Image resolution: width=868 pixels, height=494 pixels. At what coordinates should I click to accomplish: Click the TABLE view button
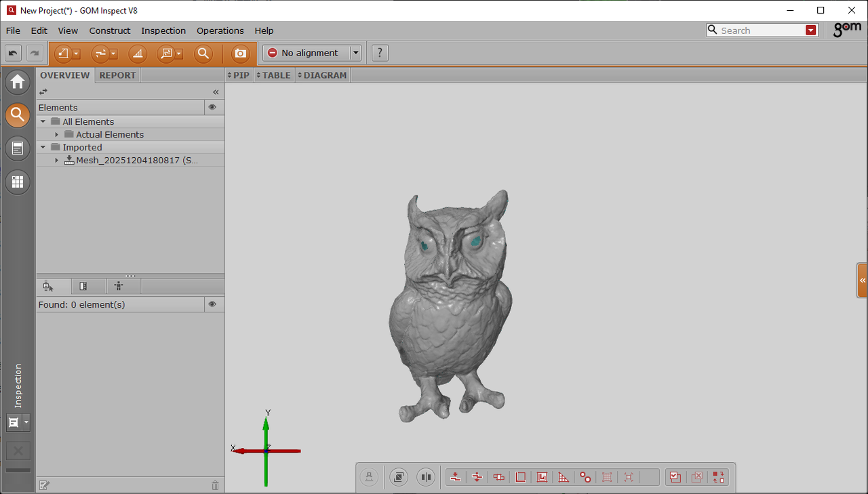[275, 75]
